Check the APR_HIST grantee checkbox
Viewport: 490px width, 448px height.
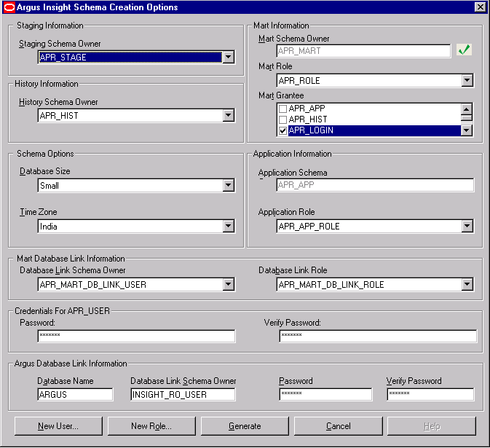(x=282, y=119)
